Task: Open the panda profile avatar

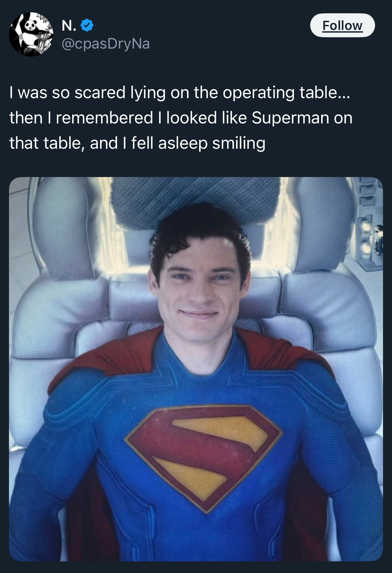Action: point(31,34)
